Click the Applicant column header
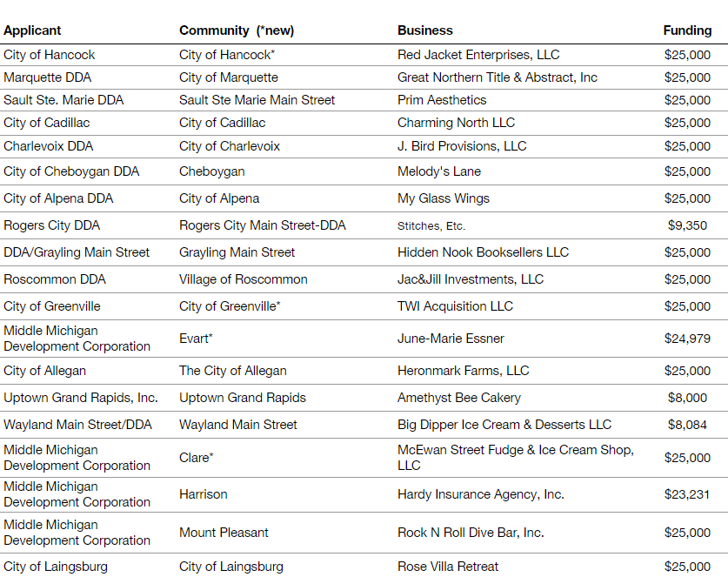This screenshot has width=728, height=577. tap(32, 30)
